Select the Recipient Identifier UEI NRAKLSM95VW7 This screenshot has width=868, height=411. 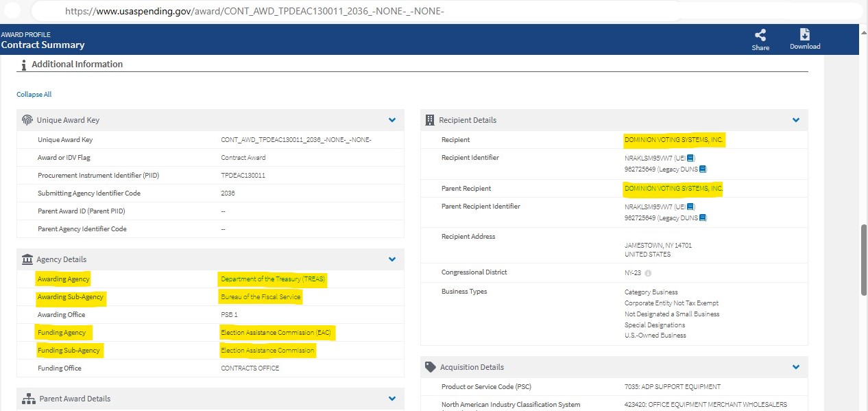coord(650,158)
